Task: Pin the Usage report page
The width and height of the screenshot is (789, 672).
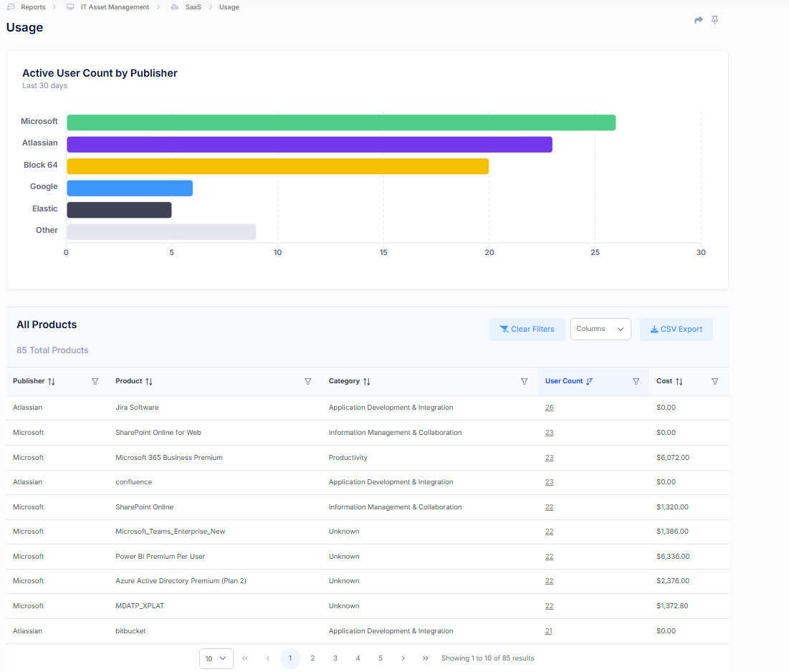Action: [714, 21]
